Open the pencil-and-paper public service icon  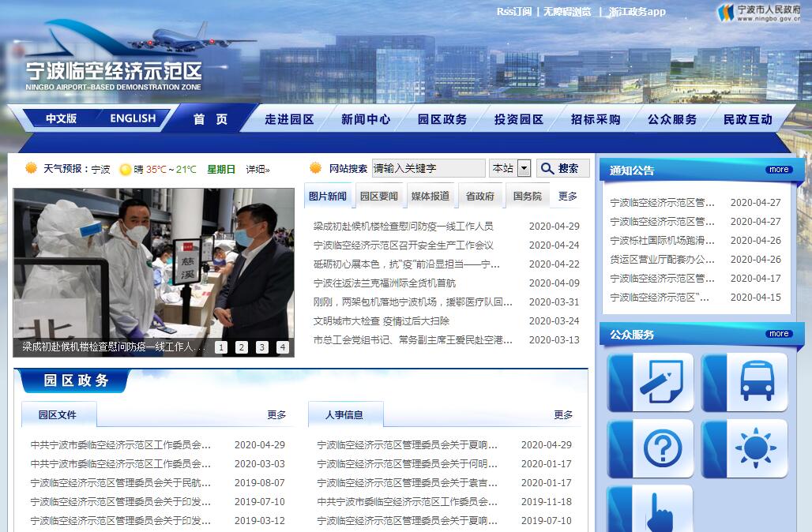point(650,382)
